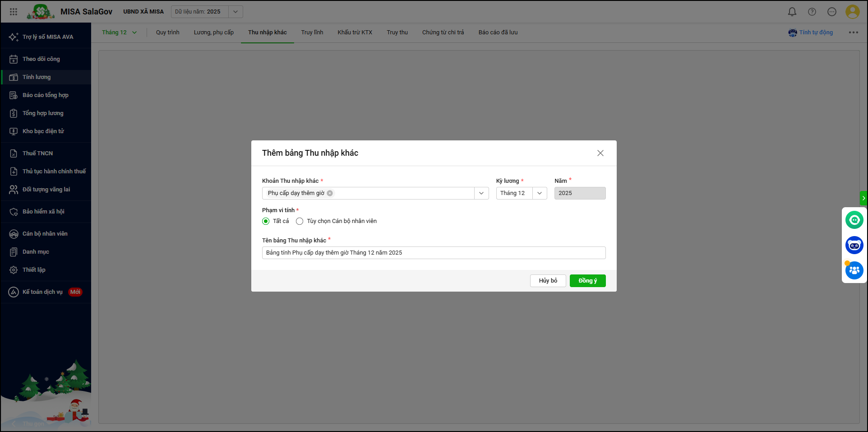
Task: Click the 'Đồng ý' button
Action: click(587, 281)
